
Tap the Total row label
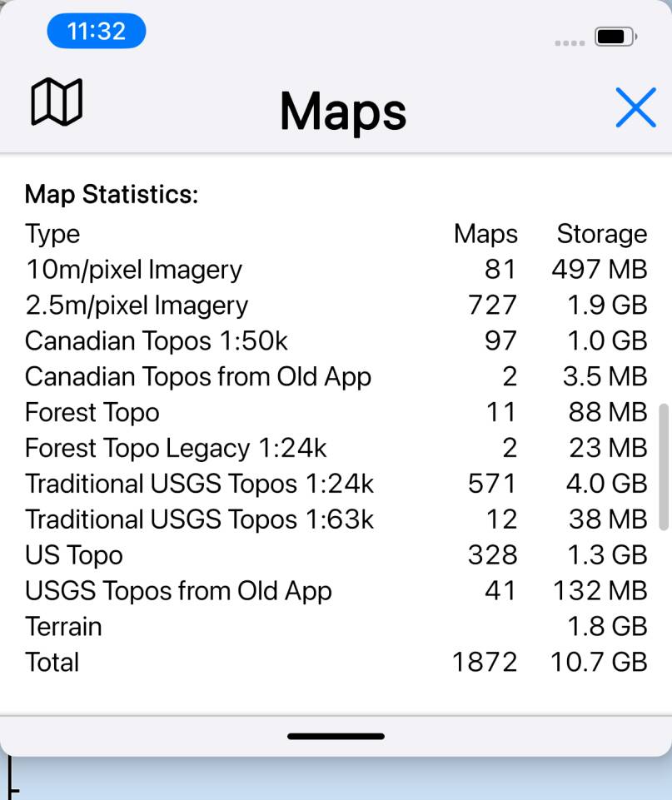point(52,663)
